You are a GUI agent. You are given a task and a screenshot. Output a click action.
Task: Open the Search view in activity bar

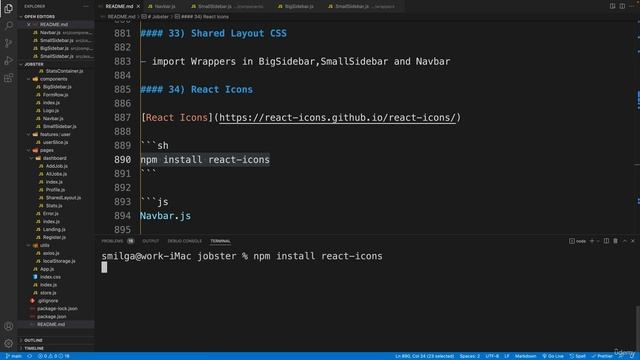(x=8, y=25)
